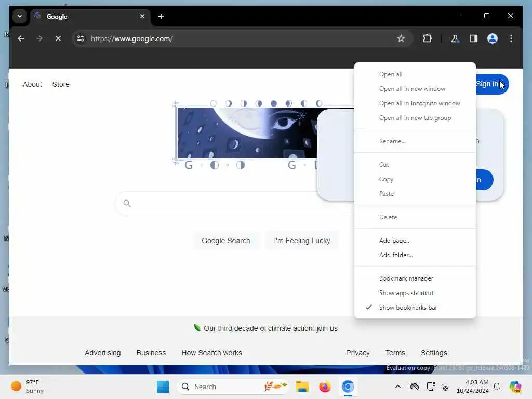Image resolution: width=532 pixels, height=399 pixels.
Task: Open Chrome Labs flask icon
Action: point(455,38)
